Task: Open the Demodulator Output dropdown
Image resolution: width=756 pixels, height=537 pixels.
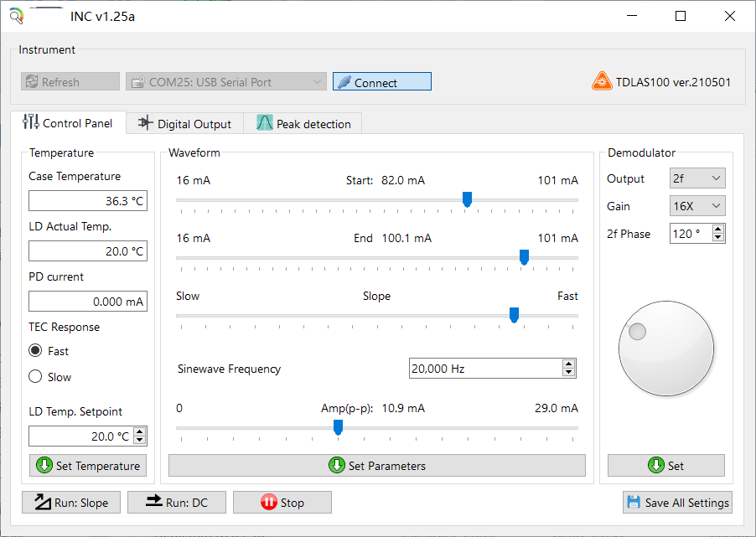Action: tap(697, 178)
